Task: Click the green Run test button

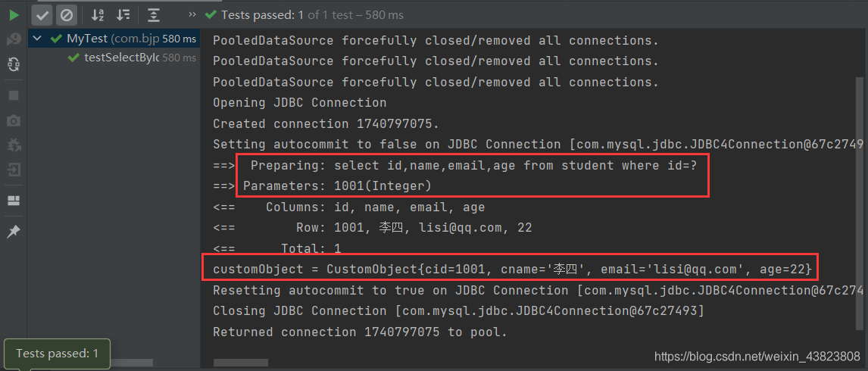Action: [x=14, y=14]
